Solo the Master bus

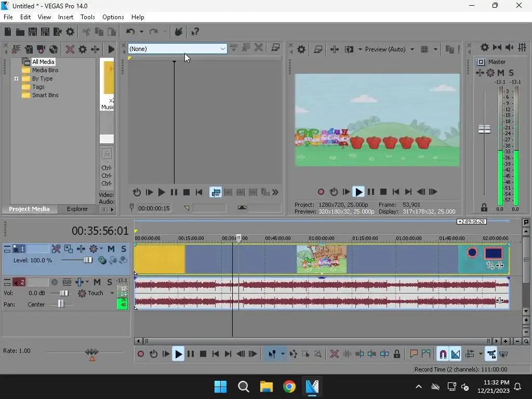[x=511, y=73]
